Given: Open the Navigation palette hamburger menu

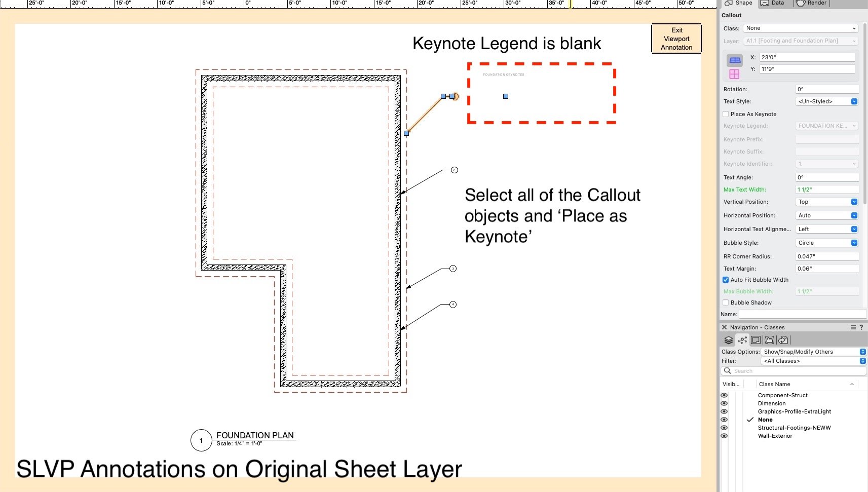Looking at the screenshot, I should [853, 327].
